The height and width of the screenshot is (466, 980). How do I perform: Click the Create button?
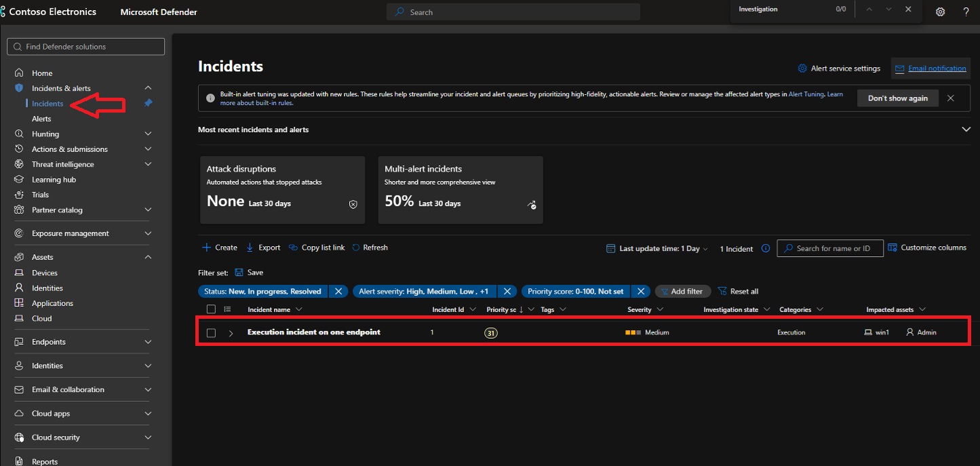pos(220,248)
